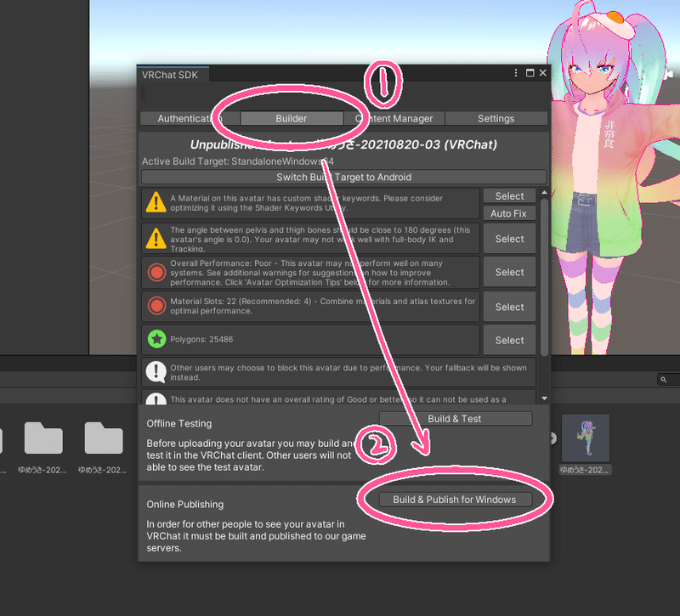Image resolution: width=680 pixels, height=616 pixels.
Task: Click yellow warning icon for shader keywords
Action: (156, 202)
